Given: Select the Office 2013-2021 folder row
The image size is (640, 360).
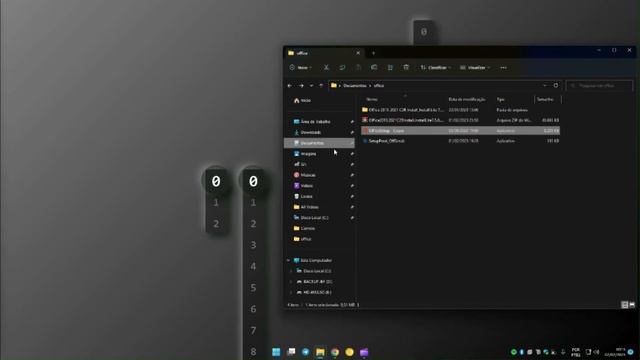Looking at the screenshot, I should (460, 110).
